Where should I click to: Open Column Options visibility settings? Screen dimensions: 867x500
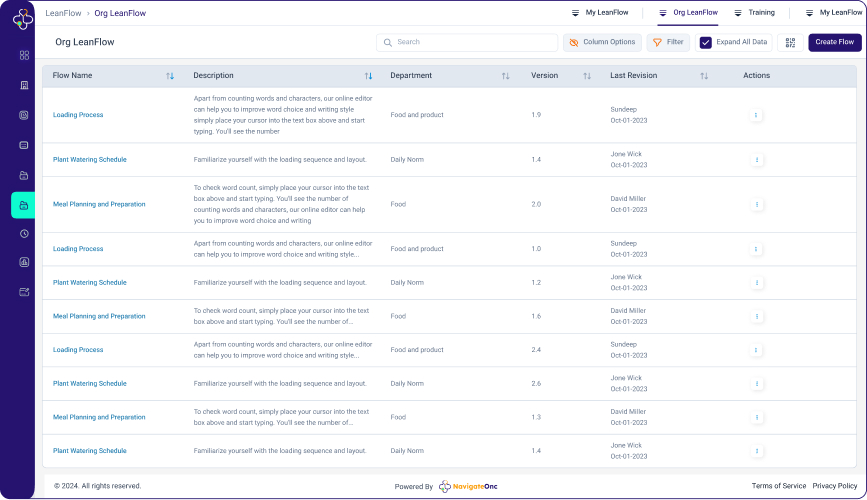pos(602,42)
